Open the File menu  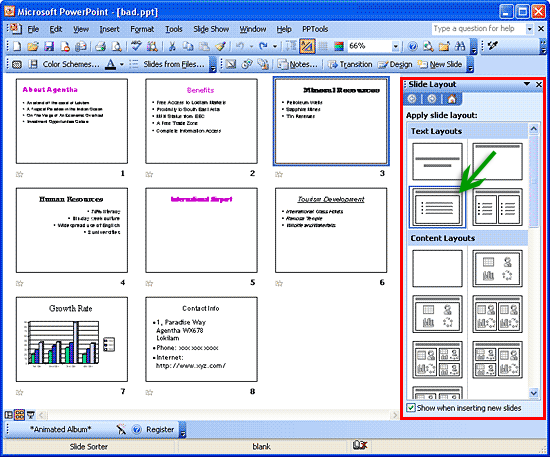click(x=33, y=29)
